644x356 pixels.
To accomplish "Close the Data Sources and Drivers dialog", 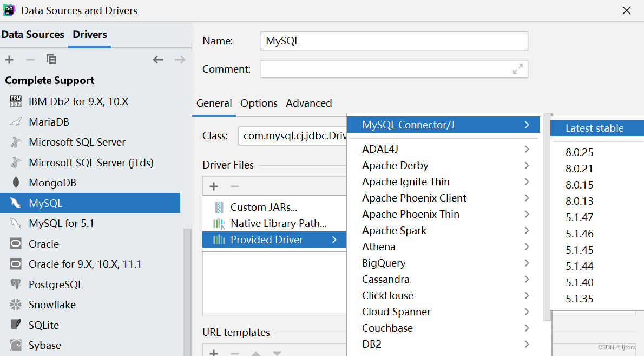I will coord(626,10).
